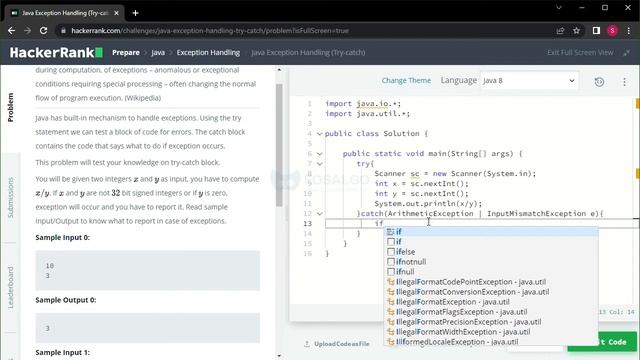The image size is (640, 360).
Task: Bookmark this page with the star icon
Action: (576, 31)
